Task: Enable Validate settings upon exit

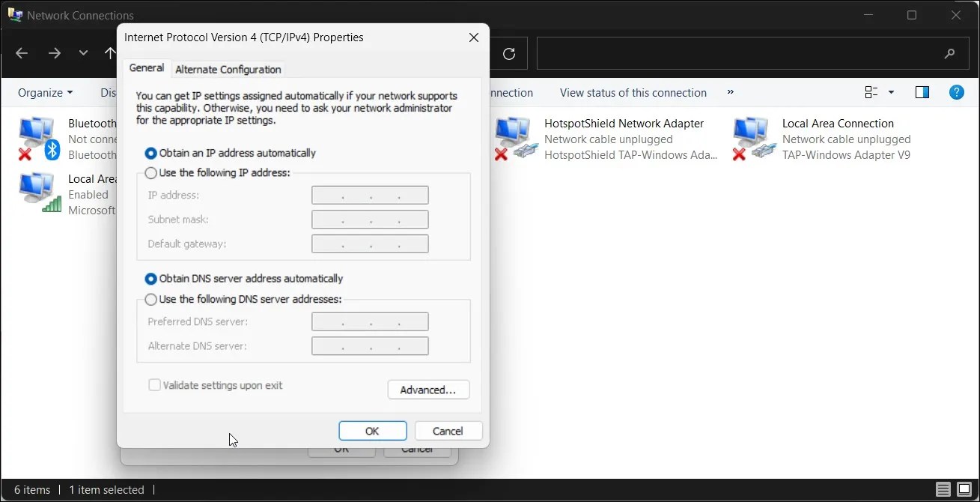Action: click(154, 384)
